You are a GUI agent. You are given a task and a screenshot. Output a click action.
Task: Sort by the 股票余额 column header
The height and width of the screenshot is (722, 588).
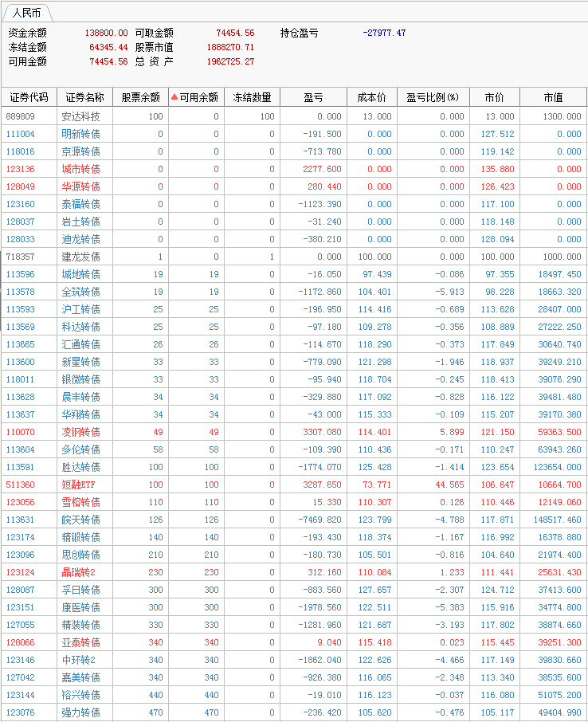point(140,97)
